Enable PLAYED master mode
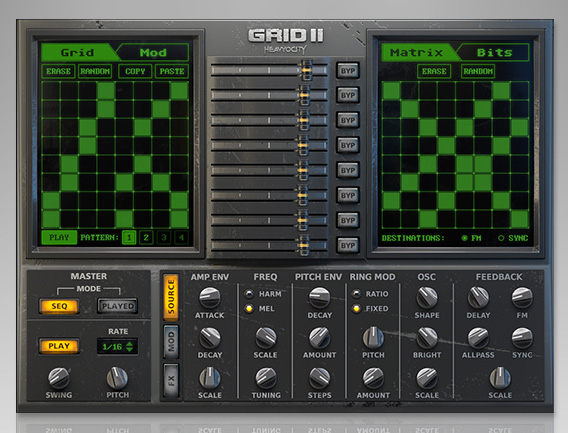Screen dimensions: 568x433 pos(118,306)
